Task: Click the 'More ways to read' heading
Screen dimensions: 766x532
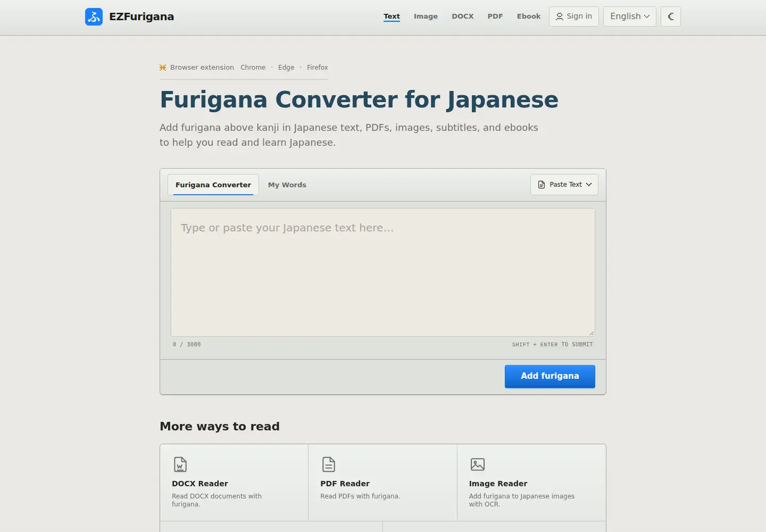Action: 220,427
